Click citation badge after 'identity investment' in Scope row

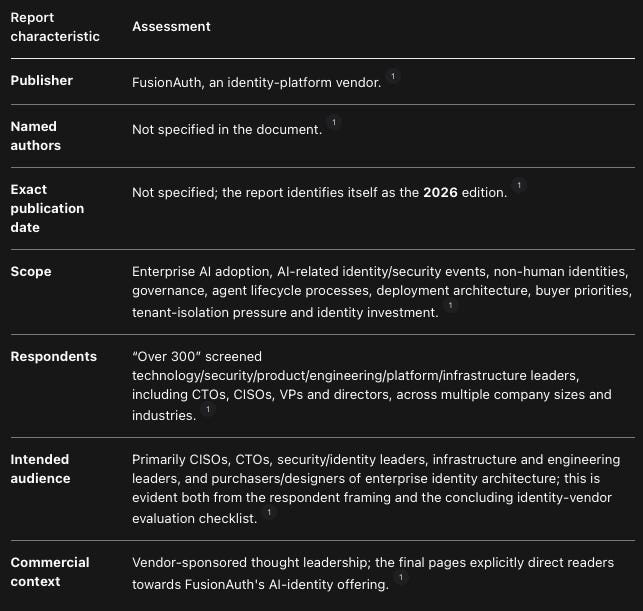(x=450, y=306)
